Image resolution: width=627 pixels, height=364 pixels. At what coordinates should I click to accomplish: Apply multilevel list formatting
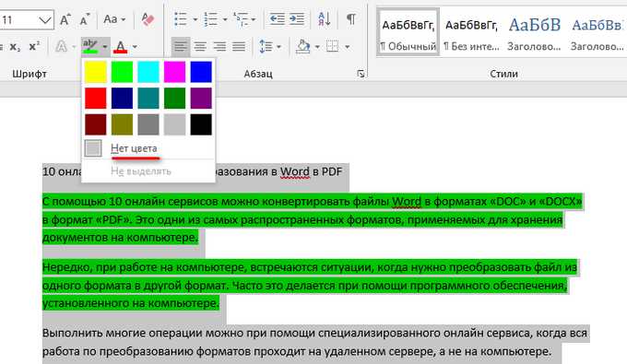point(241,19)
